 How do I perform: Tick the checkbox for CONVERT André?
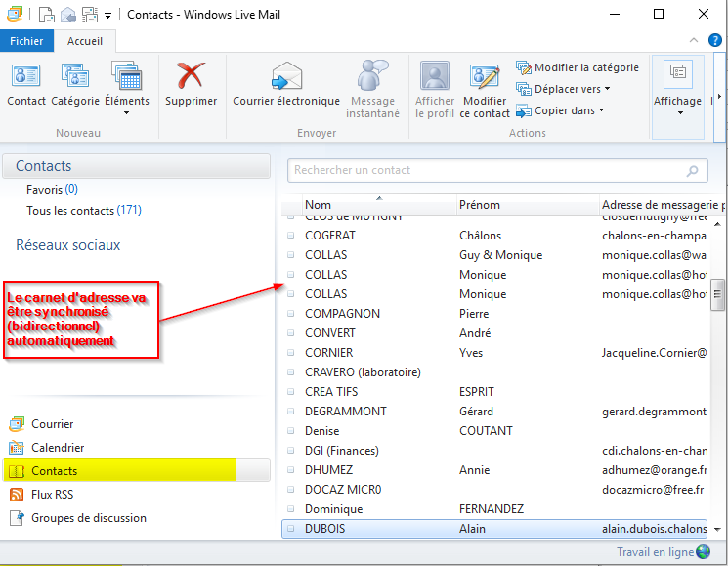pyautogui.click(x=290, y=333)
